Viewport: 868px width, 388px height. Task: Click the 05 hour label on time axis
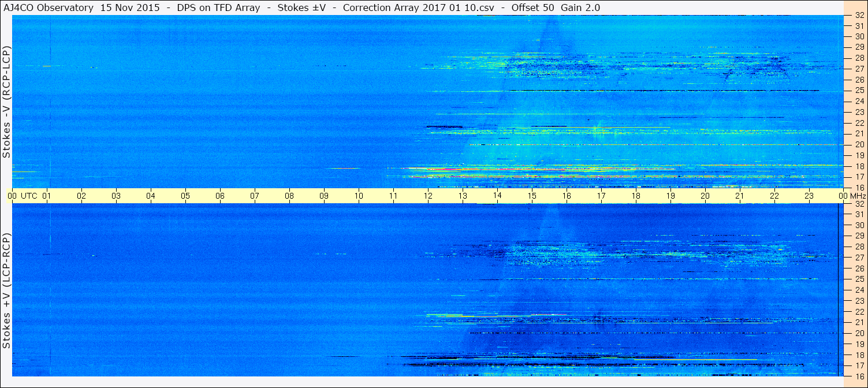coord(185,196)
